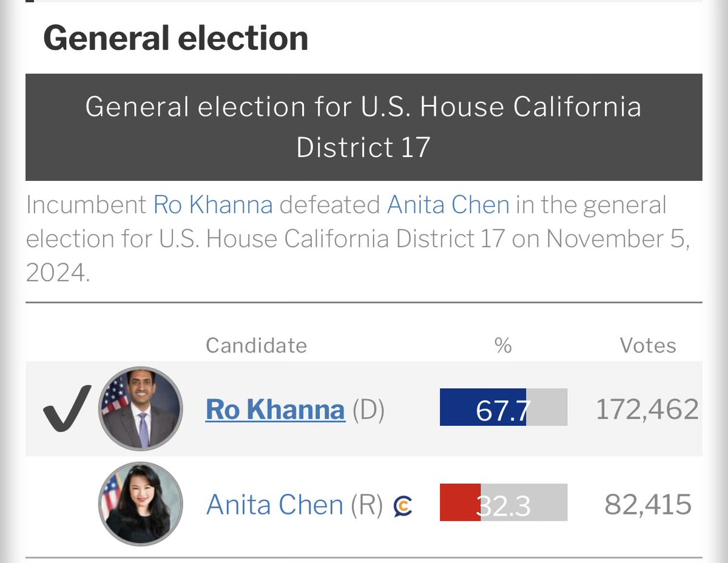Open Anita Chen's circular profile photo
This screenshot has height=563, width=728.
click(x=140, y=503)
